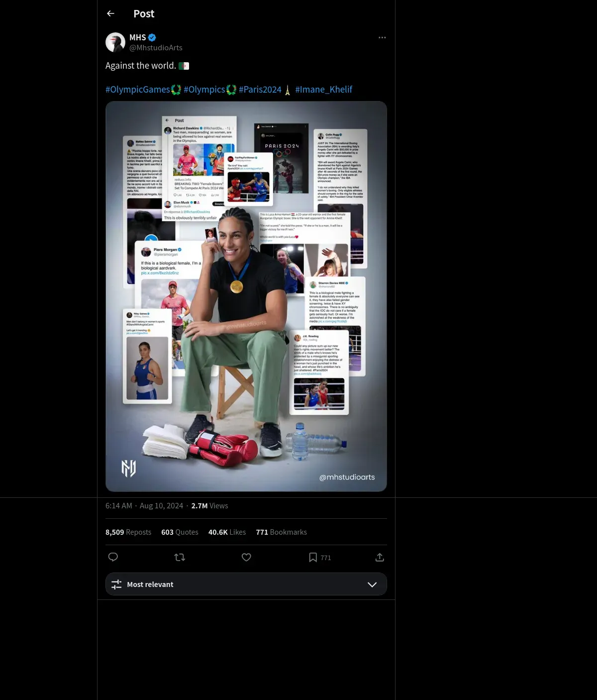Viewport: 597px width, 700px height.
Task: Open the 6:14 AM Aug 10, 2024 timestamp
Action: (x=144, y=506)
